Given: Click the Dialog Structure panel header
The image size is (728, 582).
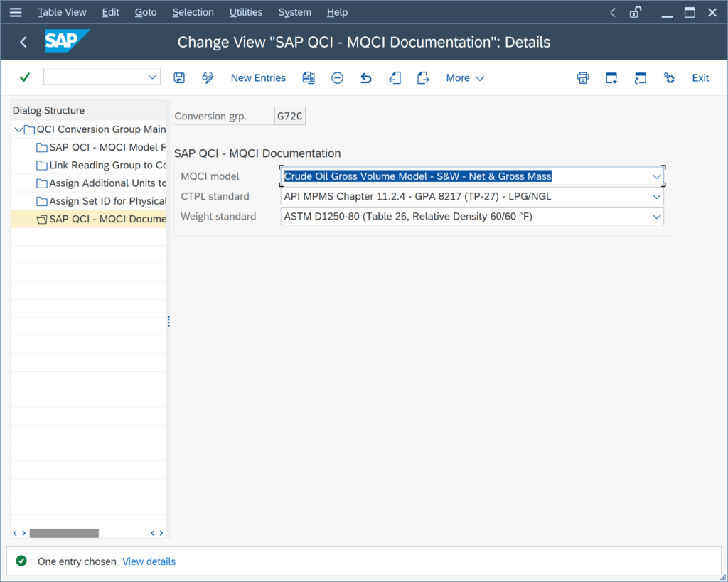Looking at the screenshot, I should [x=88, y=110].
